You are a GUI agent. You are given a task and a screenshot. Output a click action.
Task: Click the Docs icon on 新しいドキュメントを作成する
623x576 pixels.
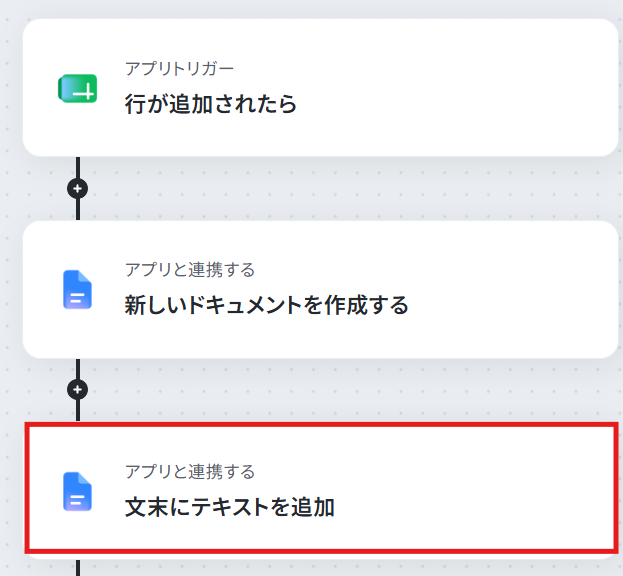click(x=77, y=290)
